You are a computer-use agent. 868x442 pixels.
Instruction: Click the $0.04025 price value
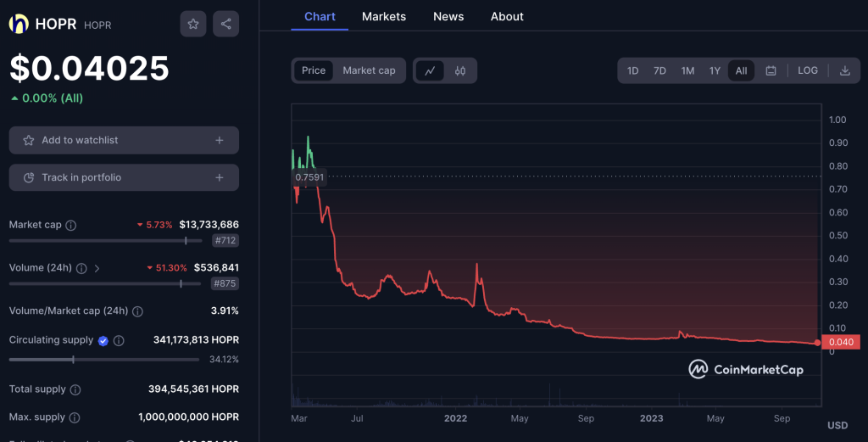point(89,68)
